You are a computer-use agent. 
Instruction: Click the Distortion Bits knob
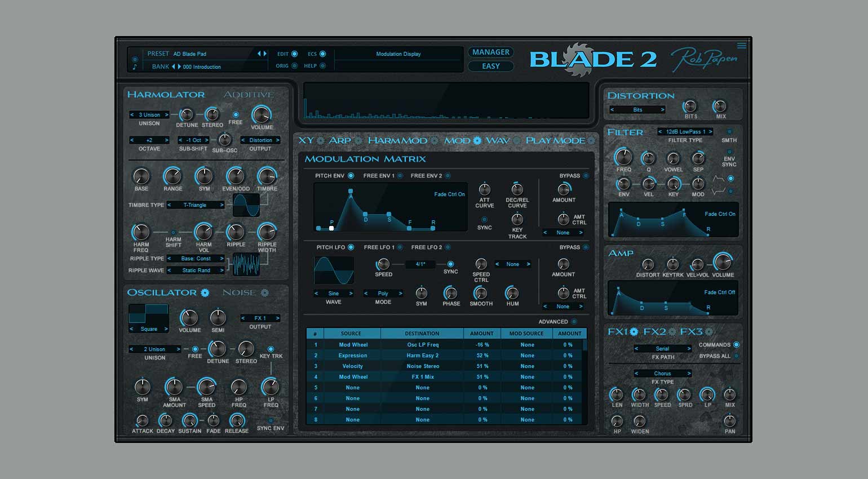coord(690,106)
